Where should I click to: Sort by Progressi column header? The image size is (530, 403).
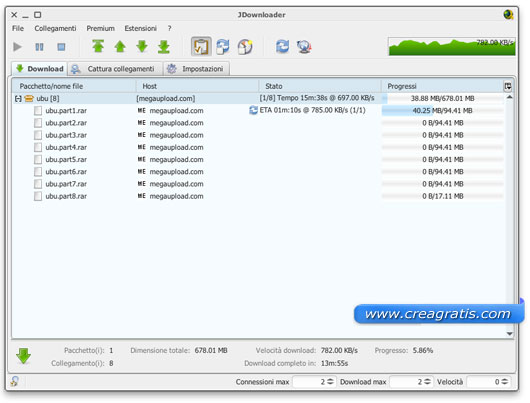(442, 86)
